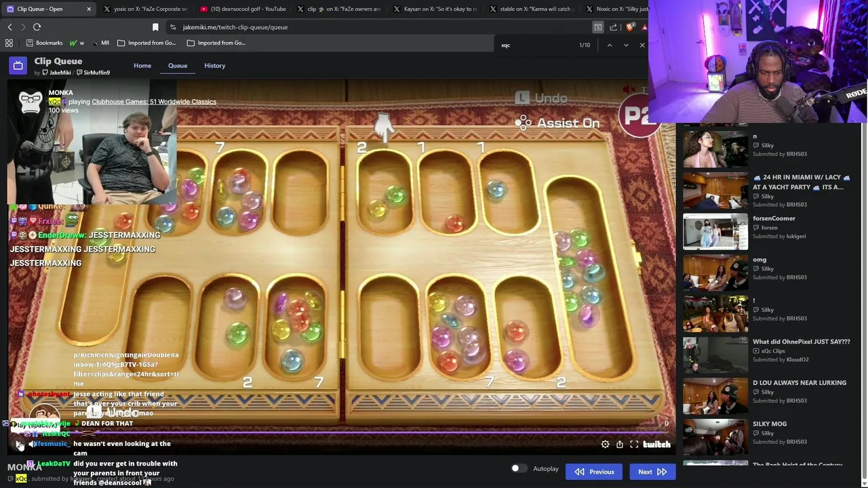Click 'Submitted by lukigeri' text

tap(779, 237)
